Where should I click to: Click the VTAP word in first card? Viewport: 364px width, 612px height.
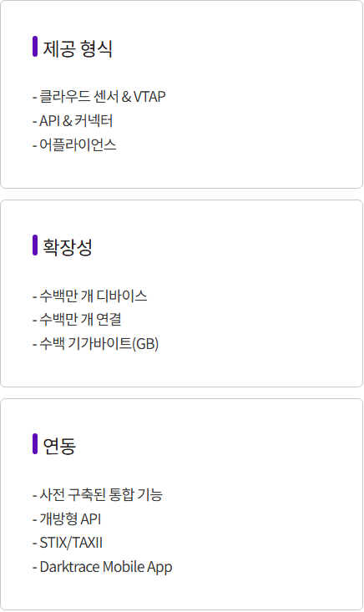coord(149,96)
